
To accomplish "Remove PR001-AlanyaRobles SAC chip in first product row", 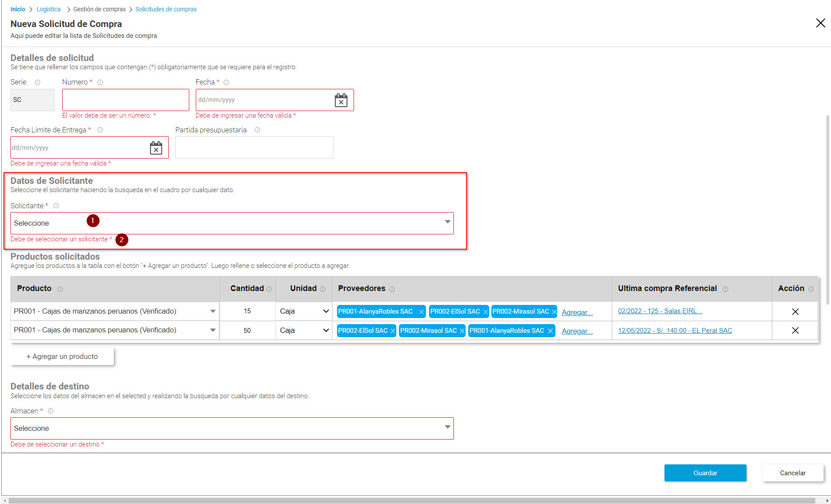I will click(x=421, y=311).
